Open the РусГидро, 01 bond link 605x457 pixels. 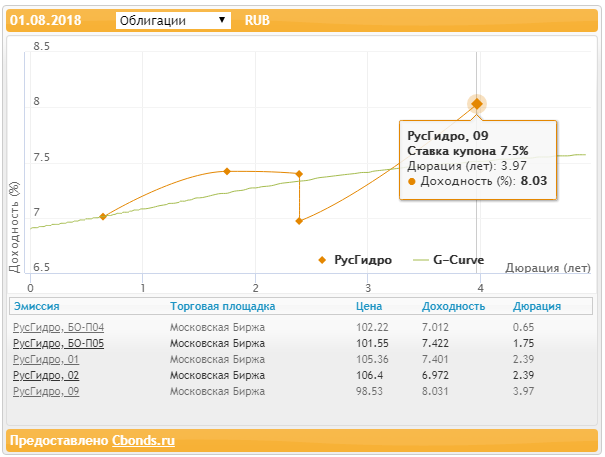(x=45, y=359)
